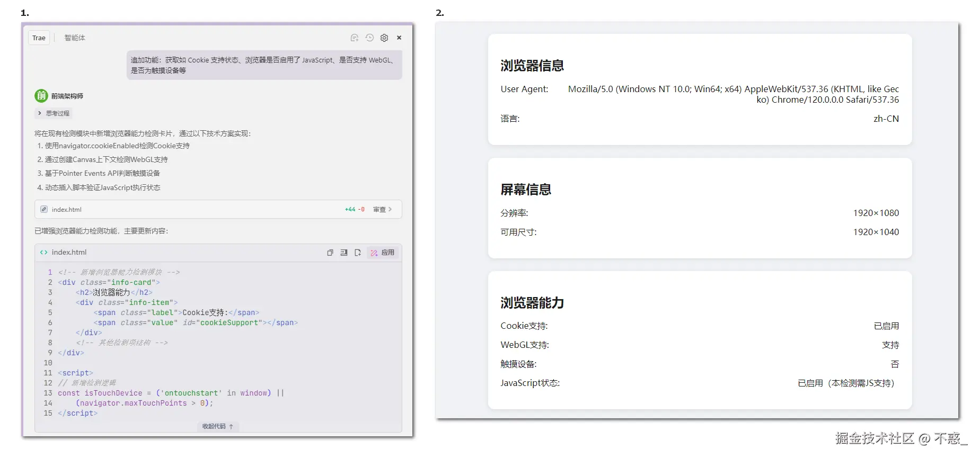Click the 1920×1080 resolution value

pos(876,213)
